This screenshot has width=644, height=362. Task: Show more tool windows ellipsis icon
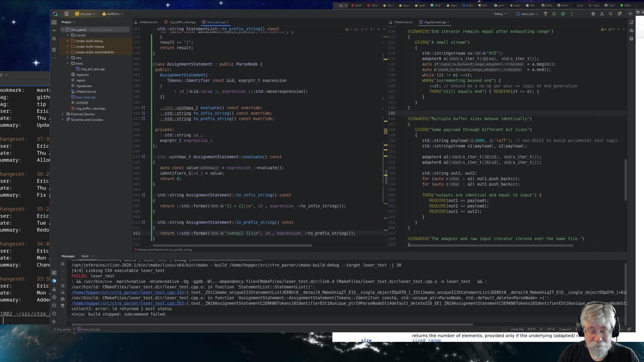coord(54,58)
